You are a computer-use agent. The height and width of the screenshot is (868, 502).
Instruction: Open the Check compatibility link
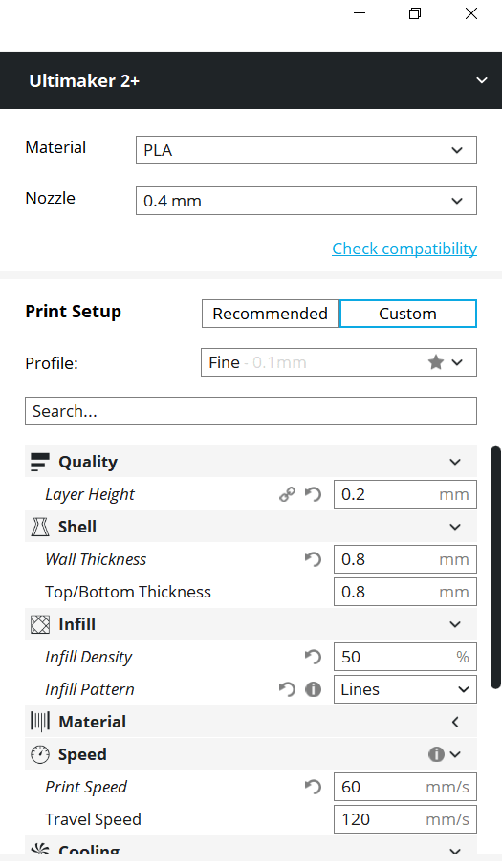click(x=404, y=249)
